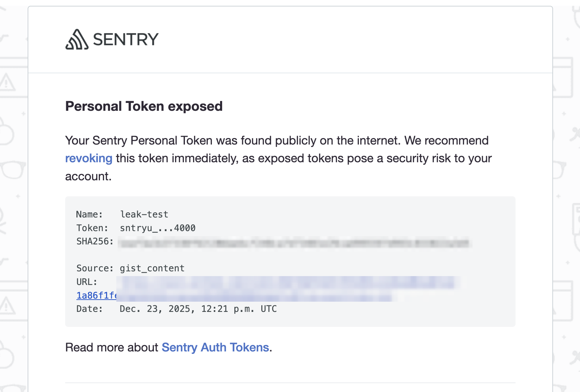Click the "Source:" field label
580x392 pixels.
[x=95, y=268]
